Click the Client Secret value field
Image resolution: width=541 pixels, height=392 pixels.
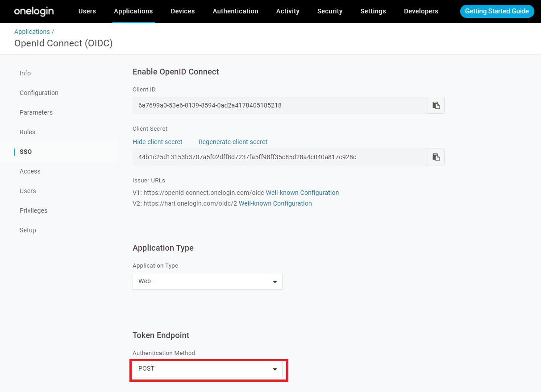[x=280, y=157]
